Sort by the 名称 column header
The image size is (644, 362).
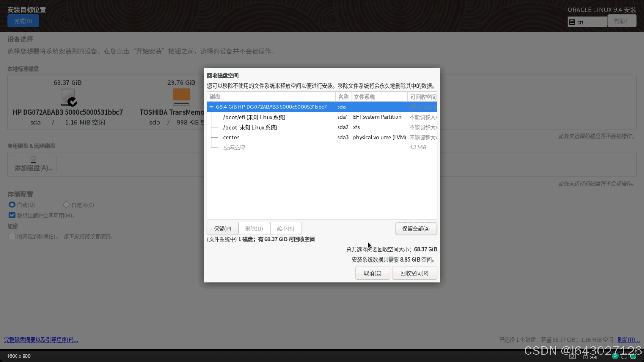(343, 97)
